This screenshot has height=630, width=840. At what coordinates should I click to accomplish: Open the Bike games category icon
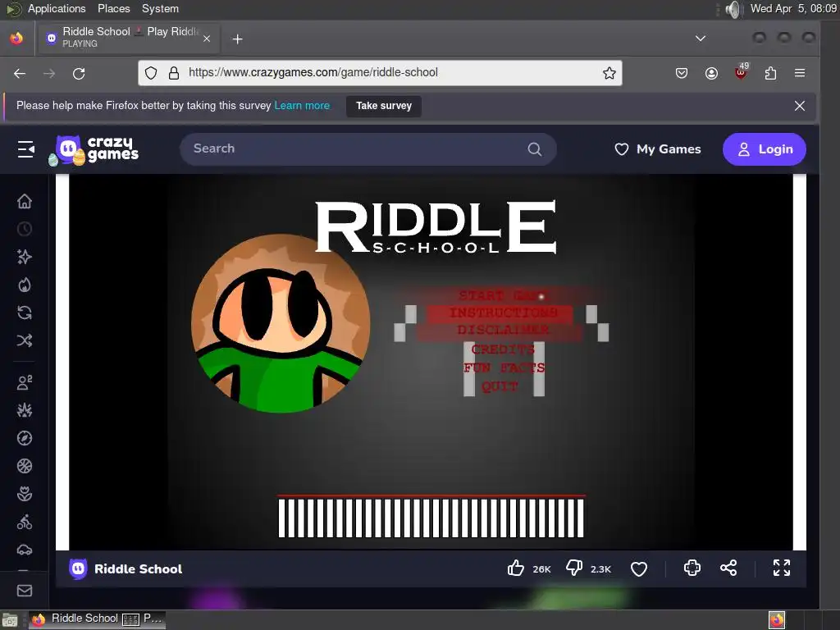[x=25, y=522]
